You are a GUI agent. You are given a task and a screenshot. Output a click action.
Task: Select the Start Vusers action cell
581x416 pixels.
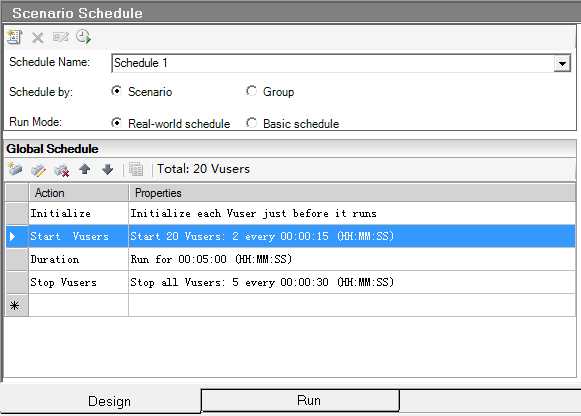(x=79, y=236)
